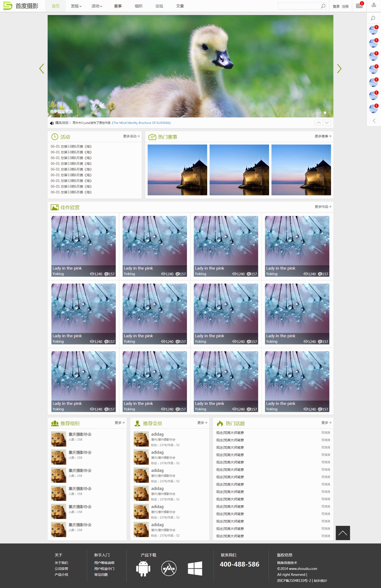Open the mail inbox icon with badge

359,6
